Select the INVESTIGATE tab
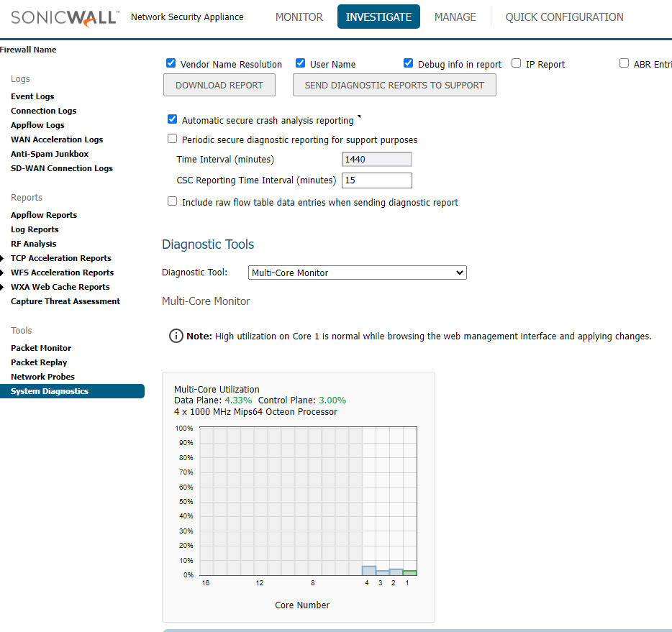The image size is (672, 632). tap(378, 17)
